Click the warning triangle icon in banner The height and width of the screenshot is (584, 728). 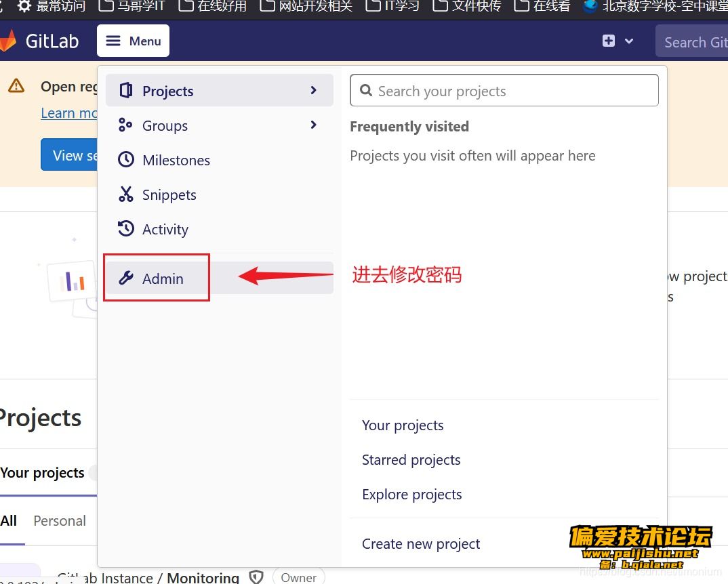pos(16,85)
